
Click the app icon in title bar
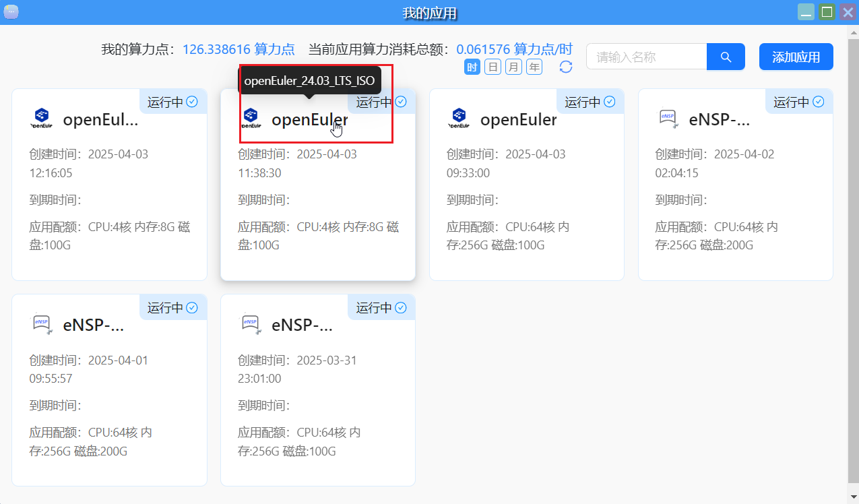11,12
